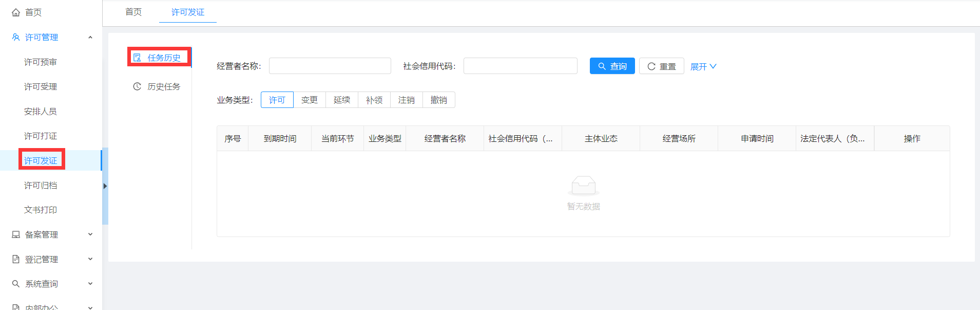Click the 许可管理 person icon

pos(16,38)
